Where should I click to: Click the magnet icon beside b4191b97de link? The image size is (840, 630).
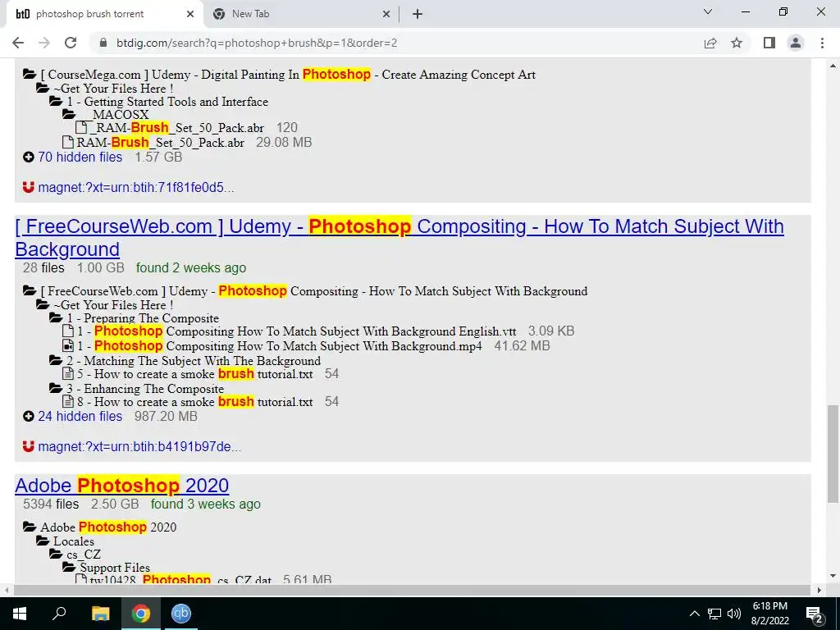click(x=29, y=446)
